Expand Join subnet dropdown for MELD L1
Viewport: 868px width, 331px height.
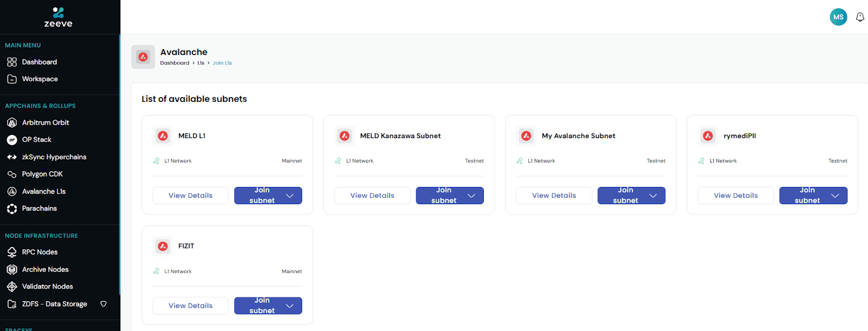coord(290,196)
